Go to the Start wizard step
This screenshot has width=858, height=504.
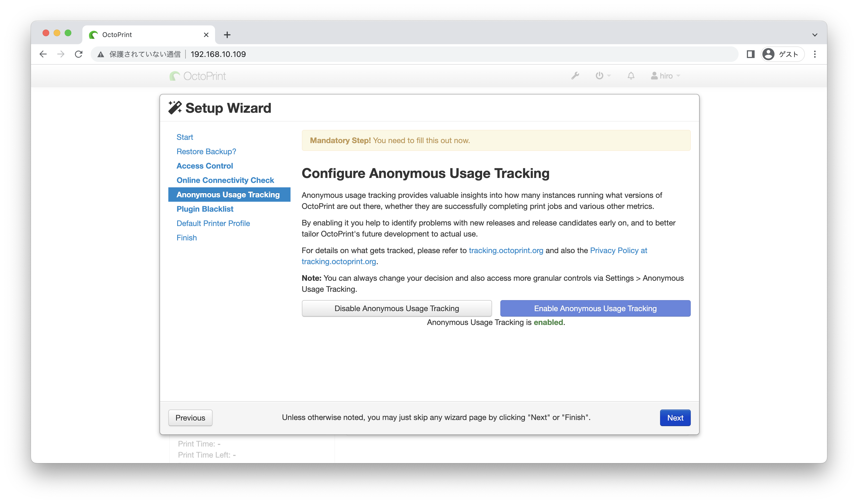click(185, 137)
